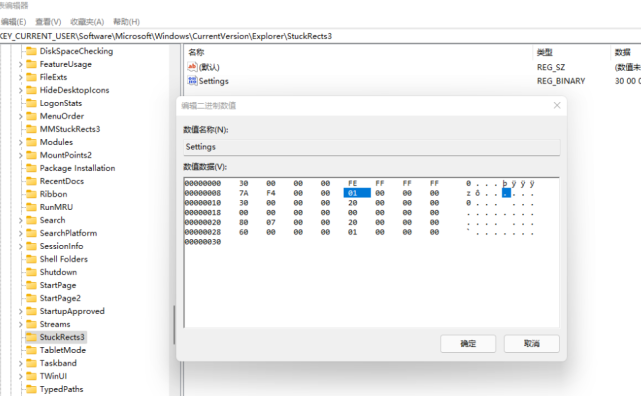Click the Package Installation folder icon
The height and width of the screenshot is (396, 641).
(31, 168)
